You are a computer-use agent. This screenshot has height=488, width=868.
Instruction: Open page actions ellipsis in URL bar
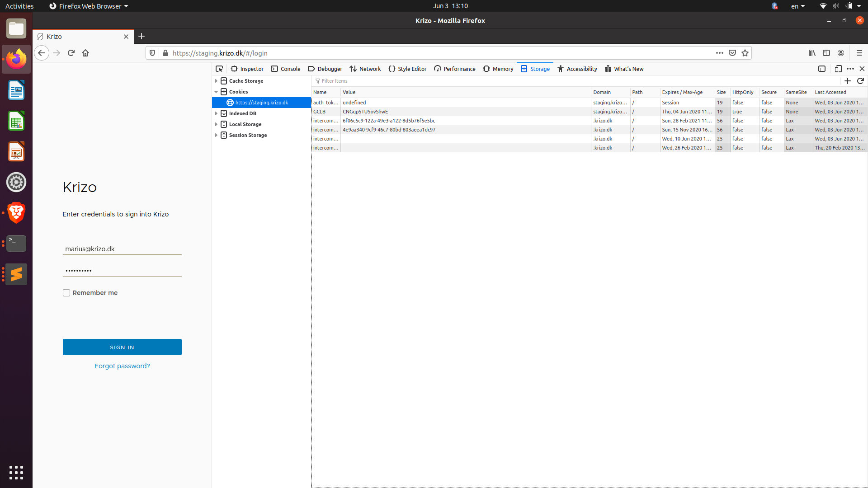(720, 53)
